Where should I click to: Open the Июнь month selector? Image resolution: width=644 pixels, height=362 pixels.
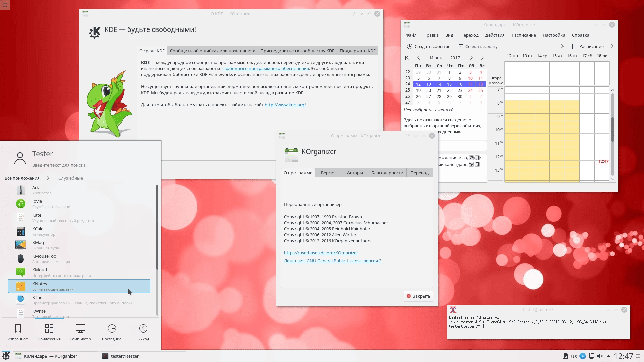point(436,58)
